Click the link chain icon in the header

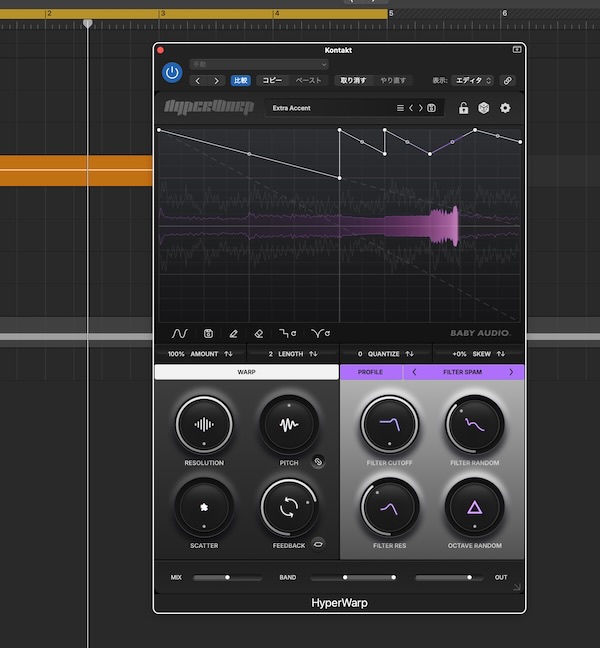coord(507,81)
